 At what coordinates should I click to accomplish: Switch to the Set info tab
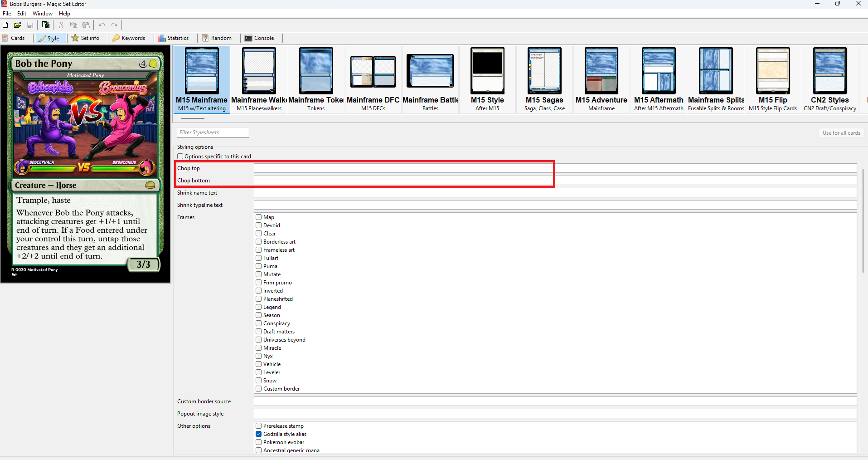(x=86, y=38)
